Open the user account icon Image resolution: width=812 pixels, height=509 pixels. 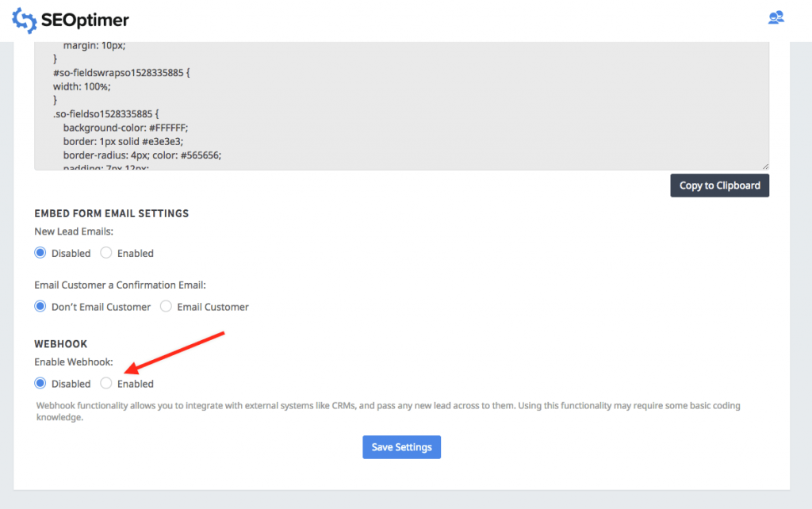point(776,17)
